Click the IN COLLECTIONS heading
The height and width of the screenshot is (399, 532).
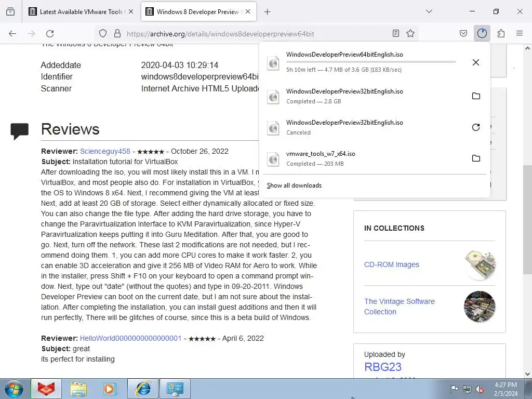(x=394, y=229)
